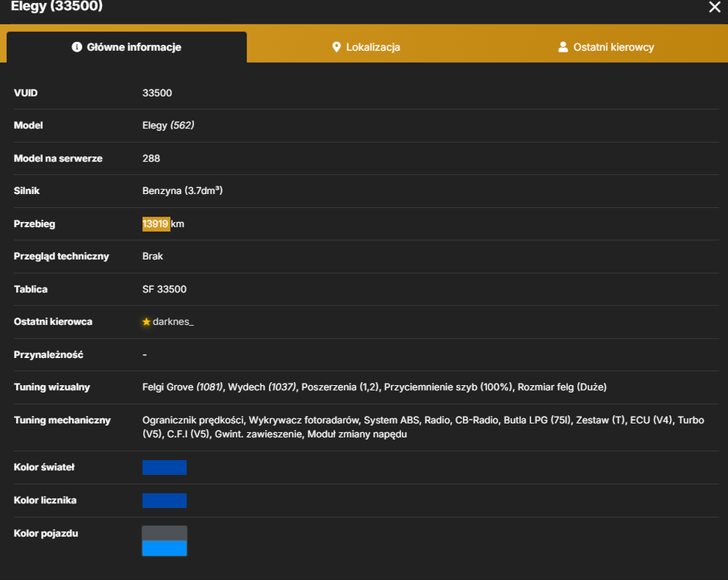Viewport: 728px width, 580px height.
Task: Click the Wydech (1037) tuning entry
Action: coord(262,387)
